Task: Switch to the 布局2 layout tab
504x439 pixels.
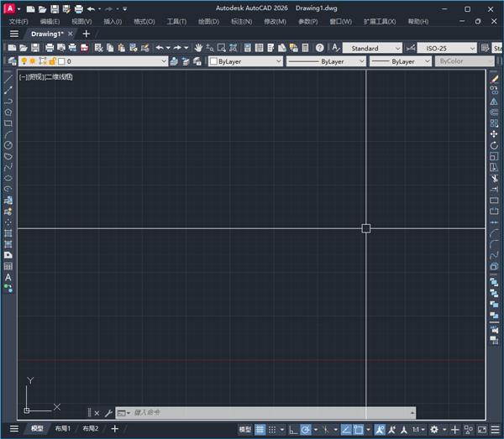Action: (x=91, y=429)
